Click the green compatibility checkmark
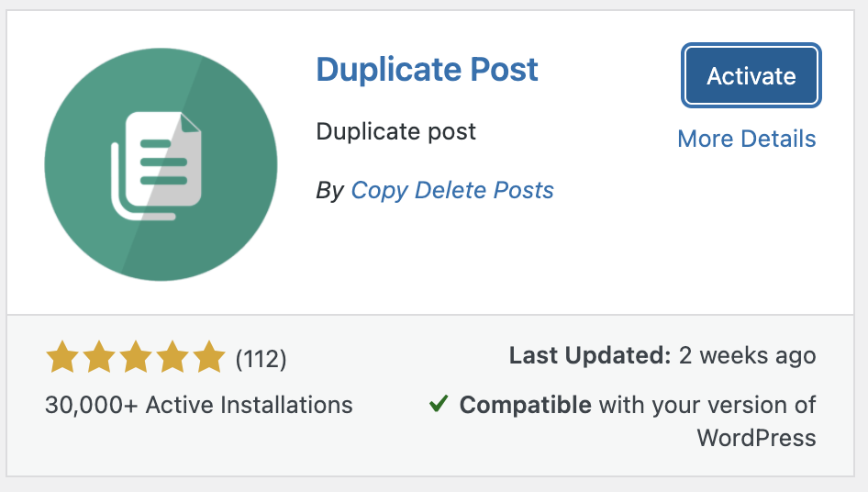 click(x=439, y=404)
